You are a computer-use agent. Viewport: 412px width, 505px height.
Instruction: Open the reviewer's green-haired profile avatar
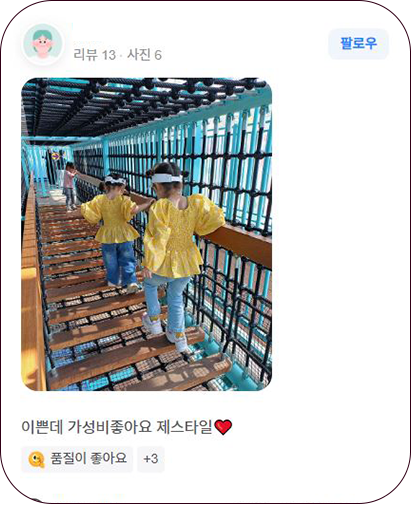(42, 44)
